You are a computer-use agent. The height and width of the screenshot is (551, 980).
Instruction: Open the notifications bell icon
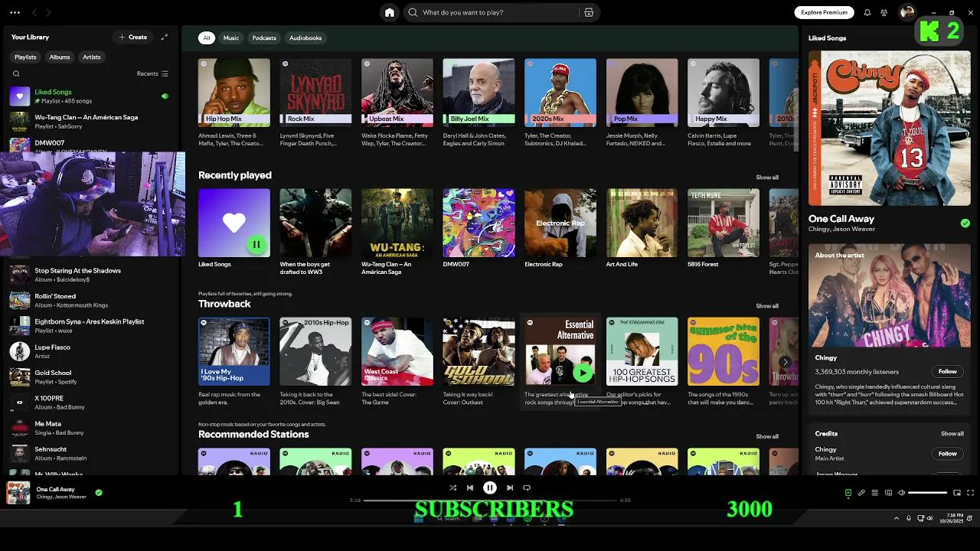pyautogui.click(x=867, y=12)
